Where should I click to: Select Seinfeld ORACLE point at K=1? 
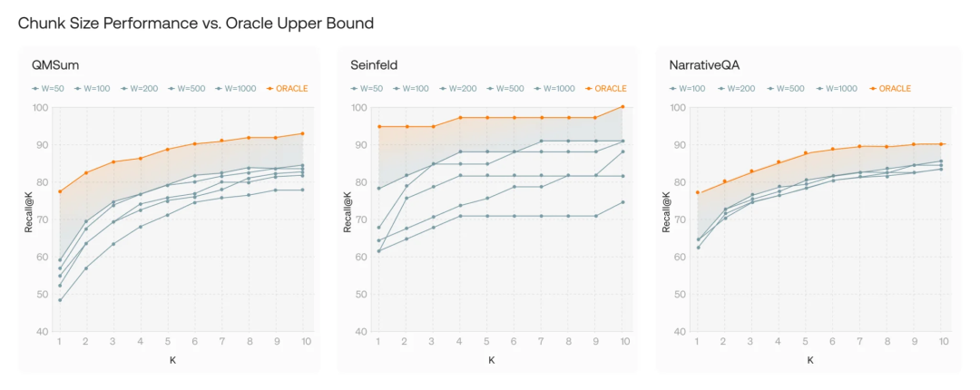point(378,126)
